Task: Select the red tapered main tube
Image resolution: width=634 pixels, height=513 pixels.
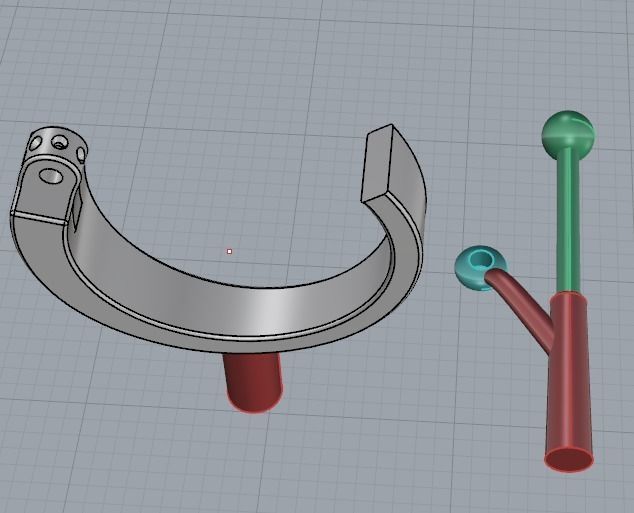Action: click(570, 380)
